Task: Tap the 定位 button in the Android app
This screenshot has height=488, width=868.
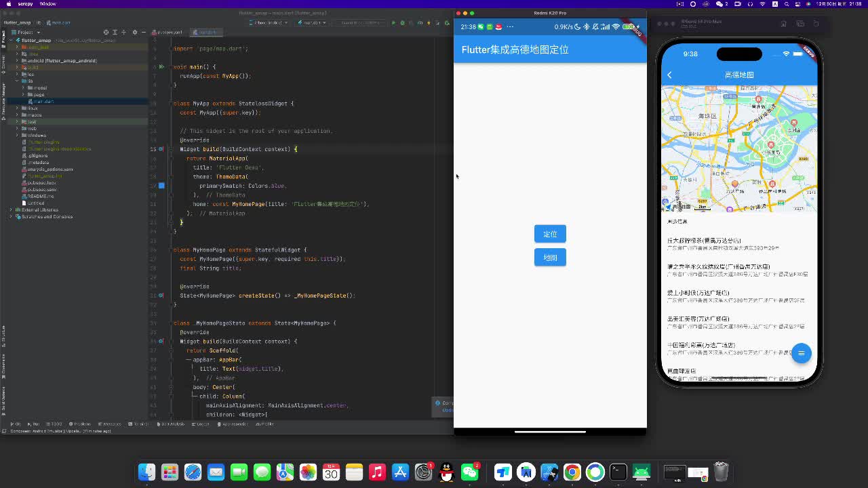Action: (550, 234)
